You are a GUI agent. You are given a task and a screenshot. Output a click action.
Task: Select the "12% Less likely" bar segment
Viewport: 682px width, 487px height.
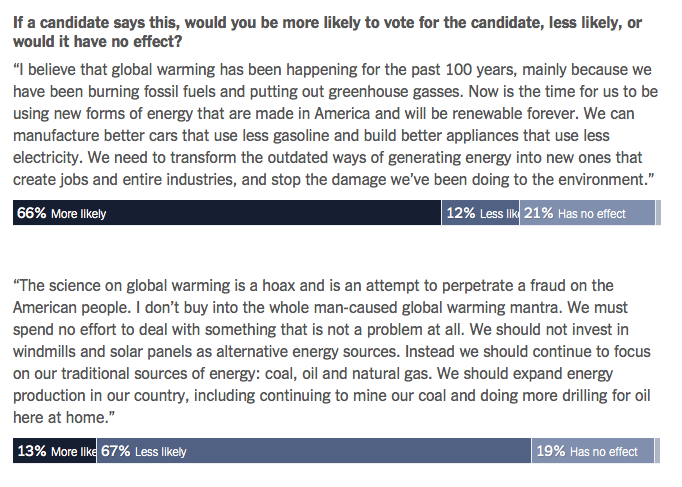(480, 213)
